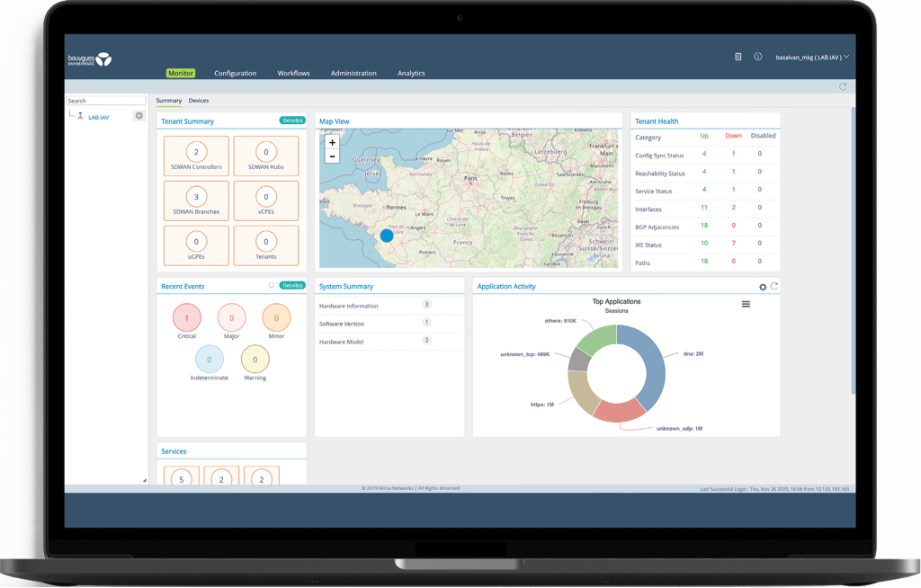Expand Hardware Model row
This screenshot has height=588, width=921.
coord(389,342)
